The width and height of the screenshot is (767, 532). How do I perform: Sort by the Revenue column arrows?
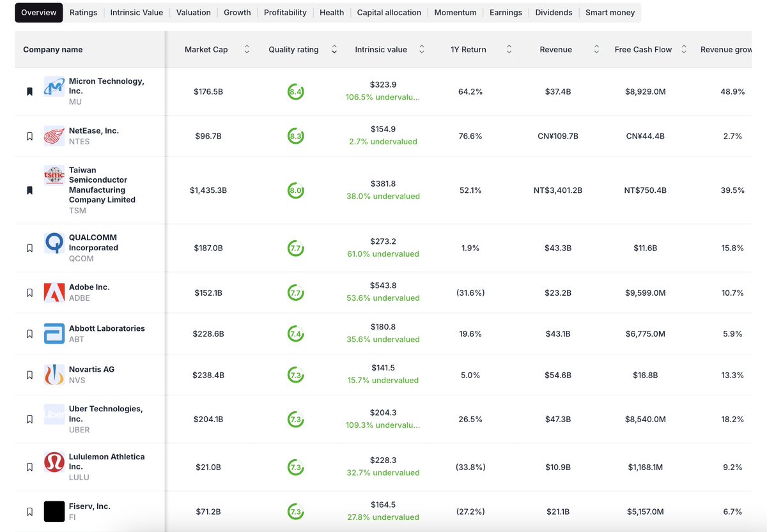click(596, 49)
